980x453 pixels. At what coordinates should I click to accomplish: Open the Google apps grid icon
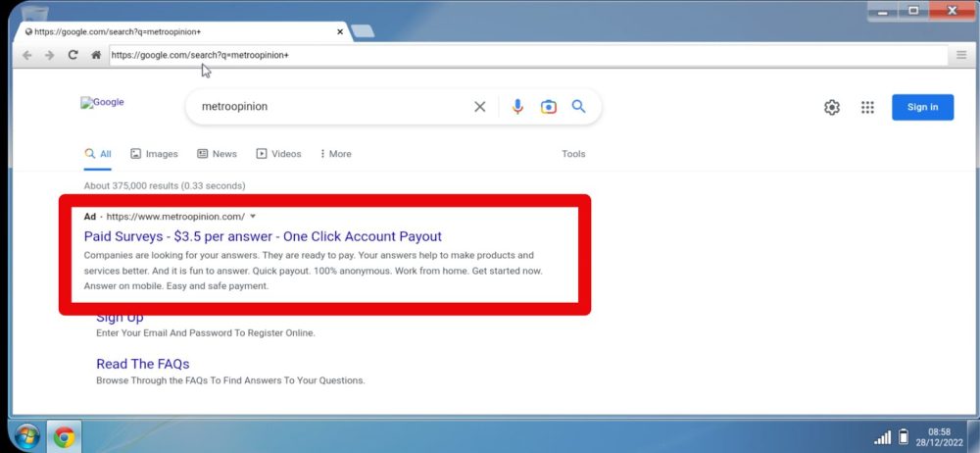867,108
